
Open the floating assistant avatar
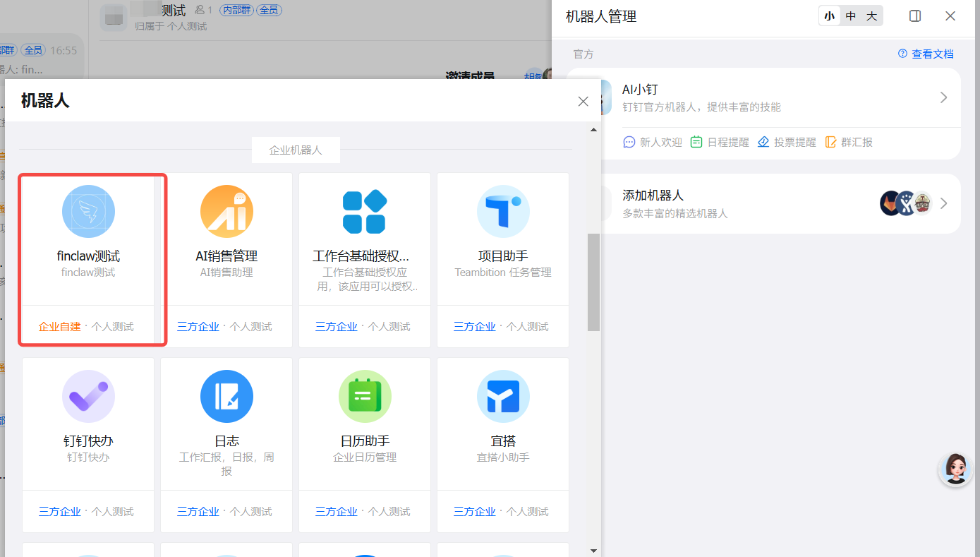tap(956, 469)
